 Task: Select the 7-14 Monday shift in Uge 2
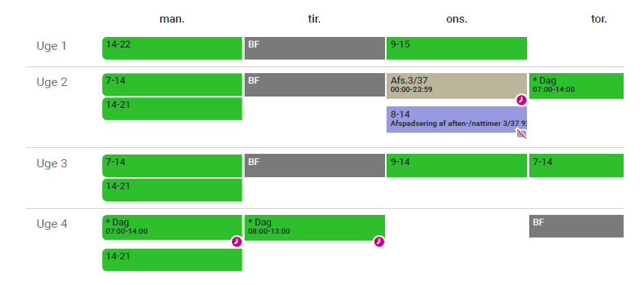(x=172, y=84)
